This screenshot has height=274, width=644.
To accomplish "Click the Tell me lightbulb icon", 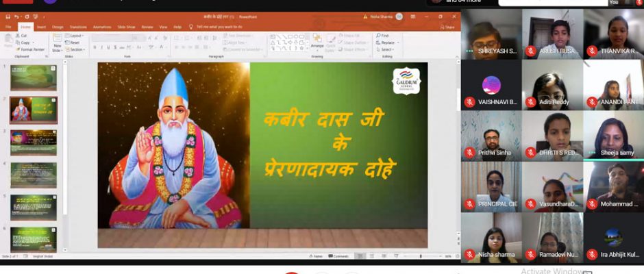I will (x=191, y=27).
